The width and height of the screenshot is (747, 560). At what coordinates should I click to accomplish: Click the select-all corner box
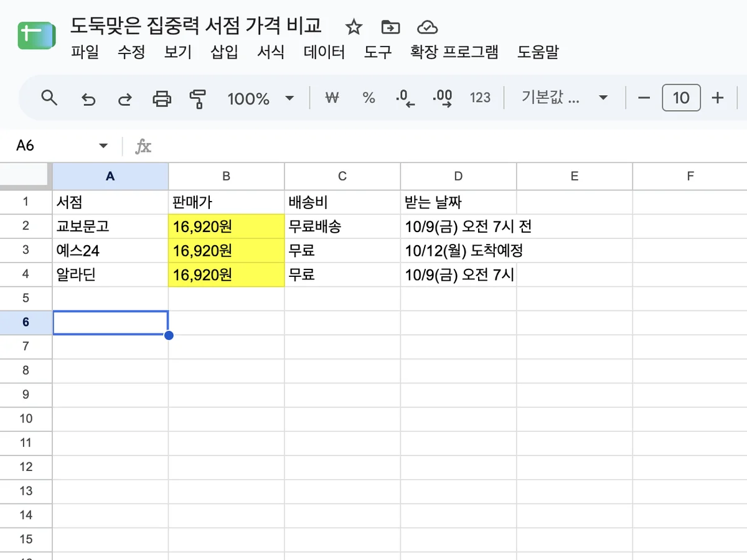pos(26,176)
